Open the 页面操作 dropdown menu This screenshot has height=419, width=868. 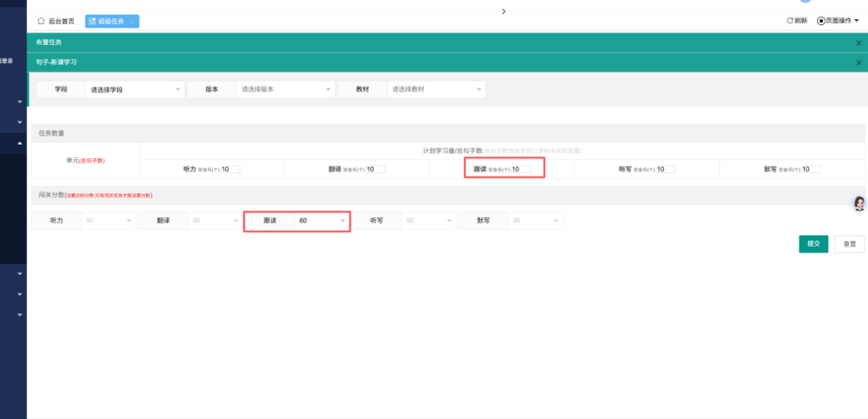tap(838, 21)
